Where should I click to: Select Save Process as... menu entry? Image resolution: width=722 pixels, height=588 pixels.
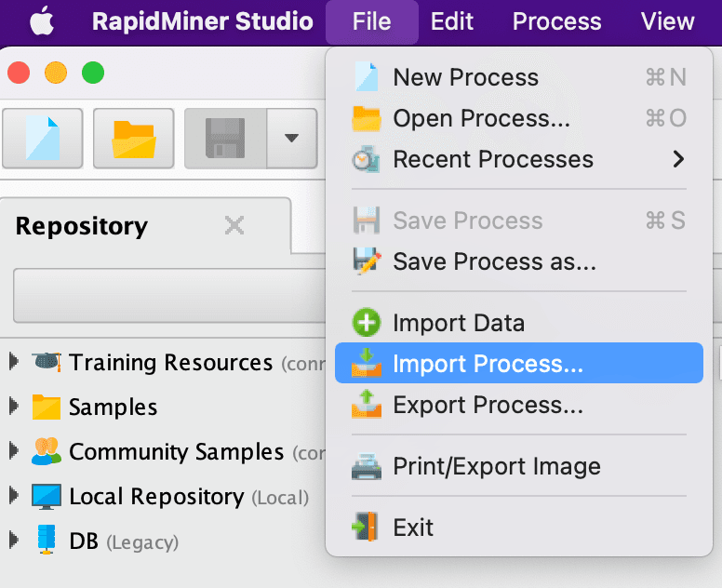519,261
